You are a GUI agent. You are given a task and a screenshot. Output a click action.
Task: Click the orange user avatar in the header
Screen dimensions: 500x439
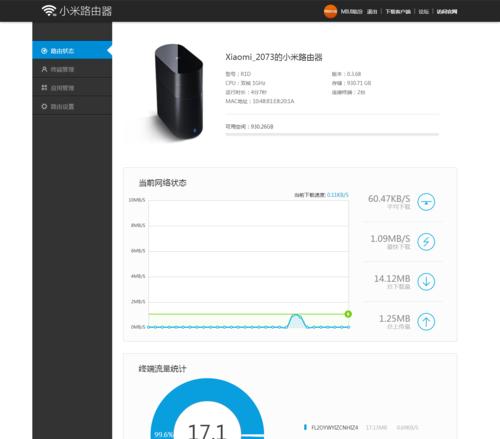coord(330,11)
